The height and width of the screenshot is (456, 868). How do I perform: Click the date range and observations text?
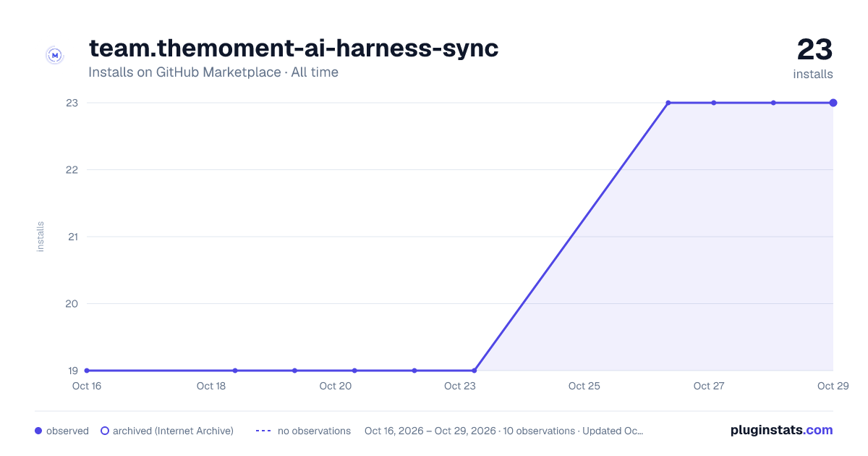click(x=504, y=431)
